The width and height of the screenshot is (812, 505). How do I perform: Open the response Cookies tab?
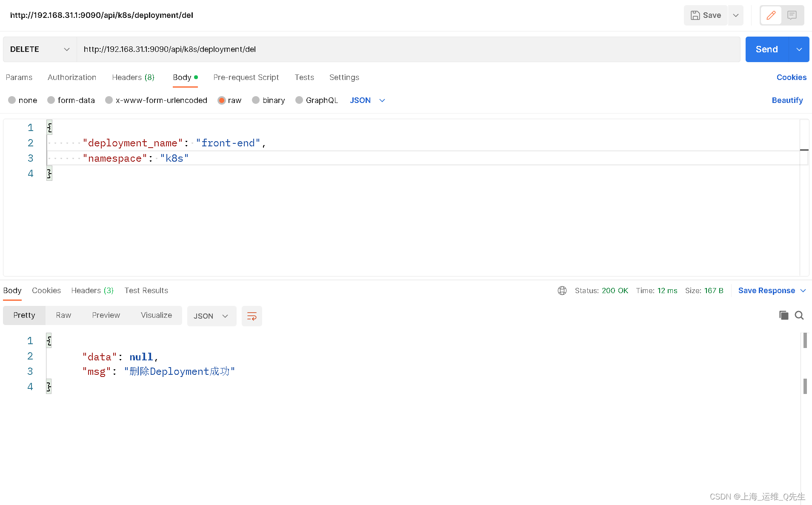coord(46,291)
